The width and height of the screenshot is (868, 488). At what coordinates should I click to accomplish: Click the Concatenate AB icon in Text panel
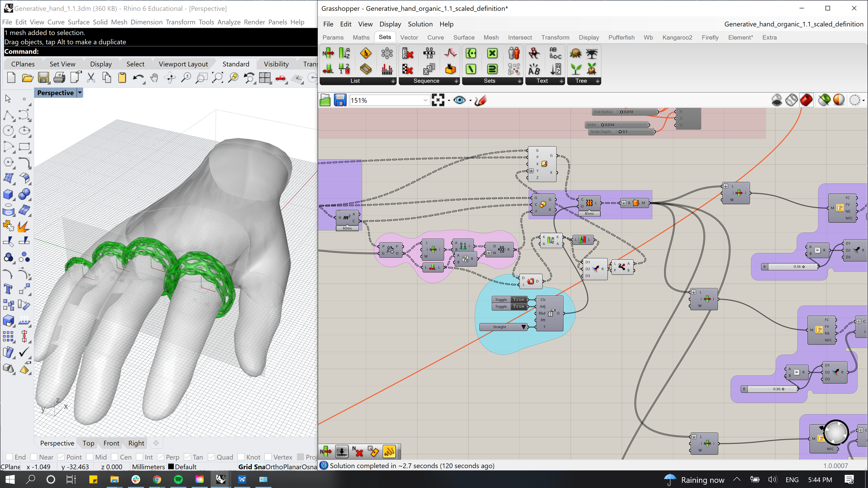534,69
